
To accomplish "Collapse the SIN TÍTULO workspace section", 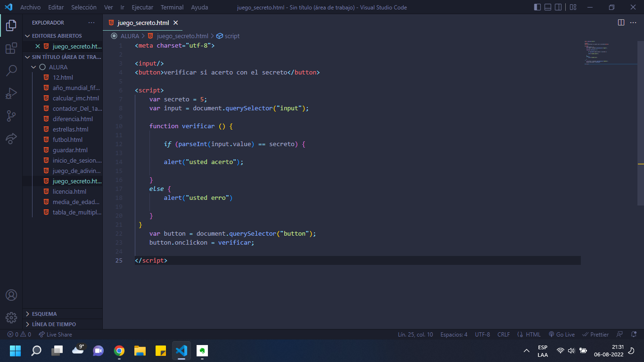I will (x=62, y=57).
